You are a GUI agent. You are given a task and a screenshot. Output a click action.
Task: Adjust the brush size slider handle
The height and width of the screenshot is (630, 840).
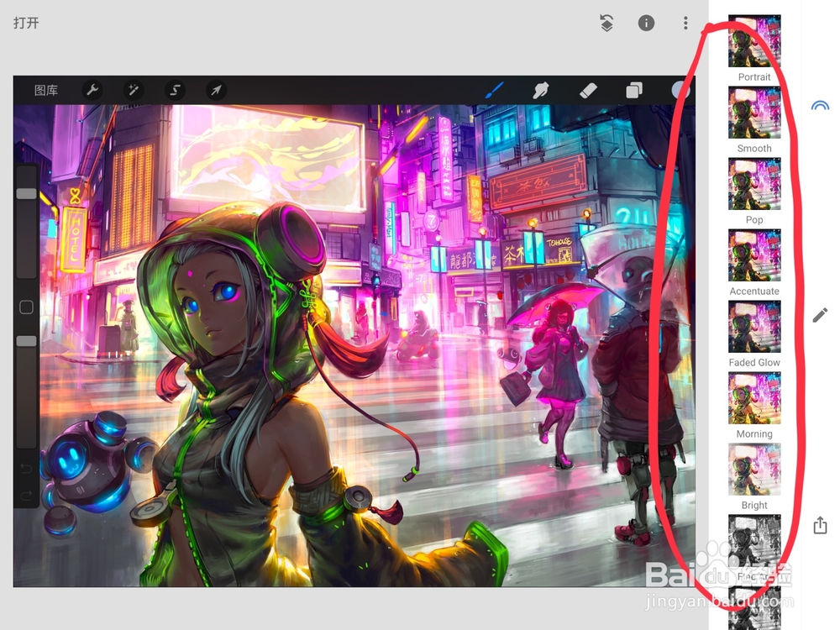(26, 193)
